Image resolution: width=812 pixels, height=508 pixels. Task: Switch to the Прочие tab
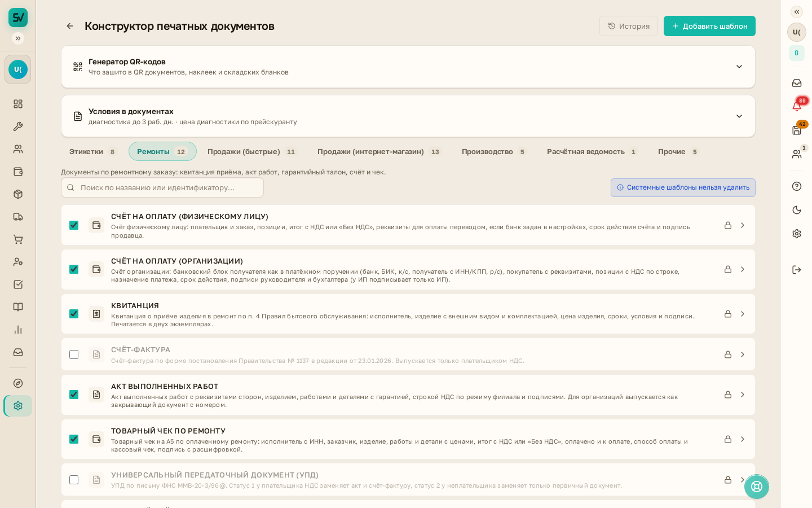pos(678,151)
